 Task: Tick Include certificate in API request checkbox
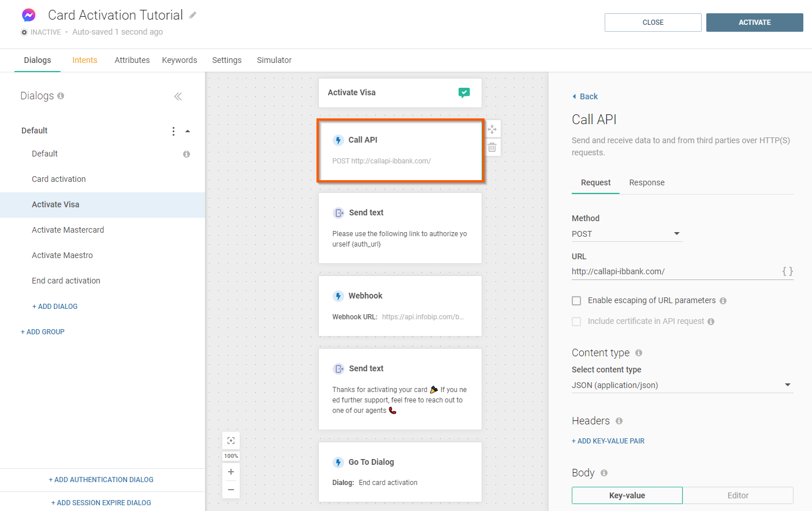pos(576,322)
